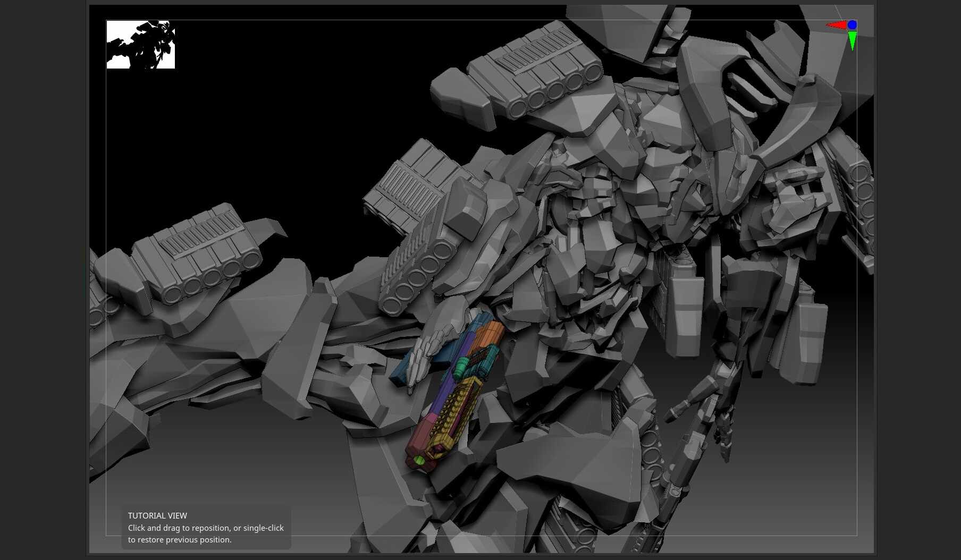The image size is (961, 560).
Task: Select the bright green muzzle tip of the gun
Action: [419, 460]
